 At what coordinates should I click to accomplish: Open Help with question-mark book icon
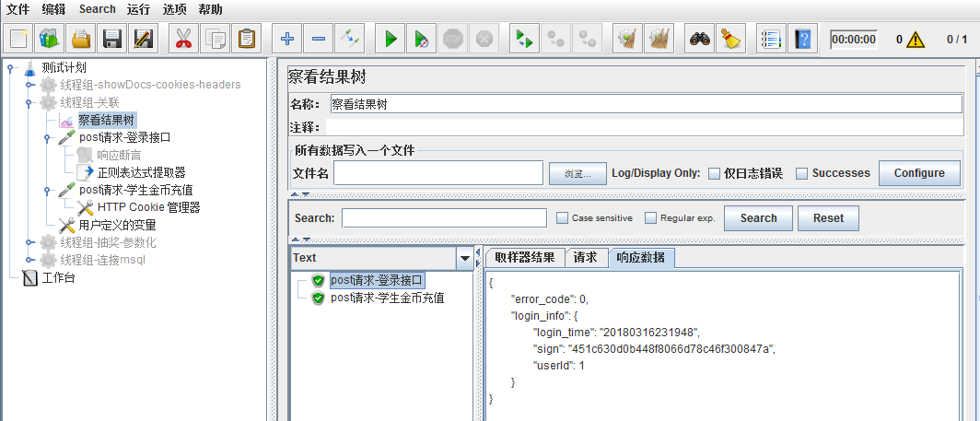click(802, 40)
